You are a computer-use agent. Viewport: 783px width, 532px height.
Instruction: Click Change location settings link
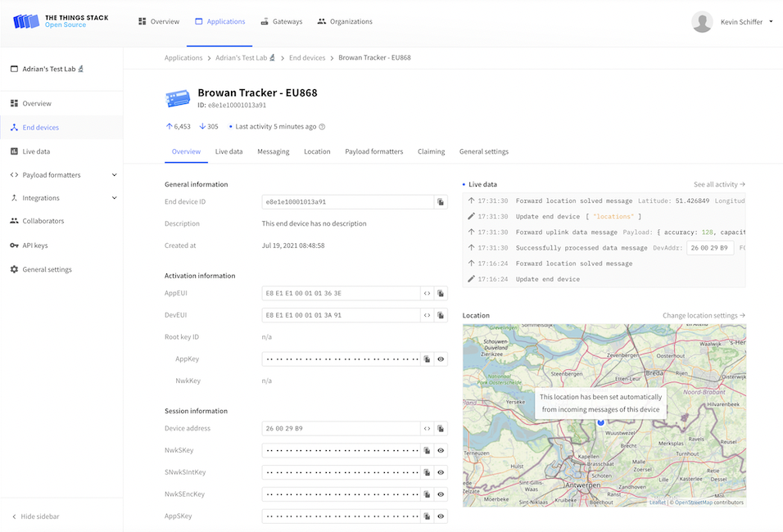(704, 315)
